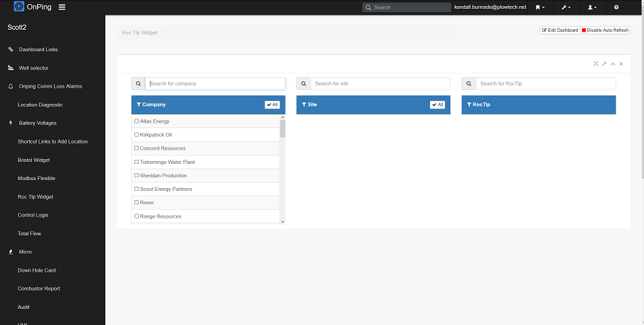644x325 pixels.
Task: Click the Edit Dashboard button
Action: tap(560, 30)
